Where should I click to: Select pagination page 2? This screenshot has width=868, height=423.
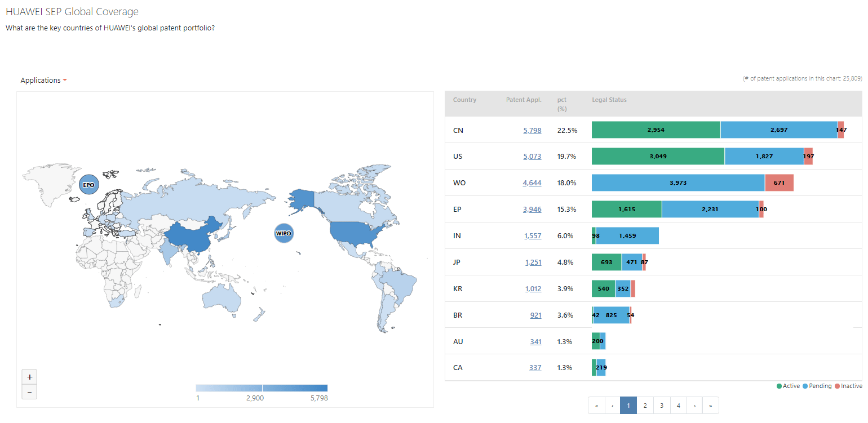645,406
